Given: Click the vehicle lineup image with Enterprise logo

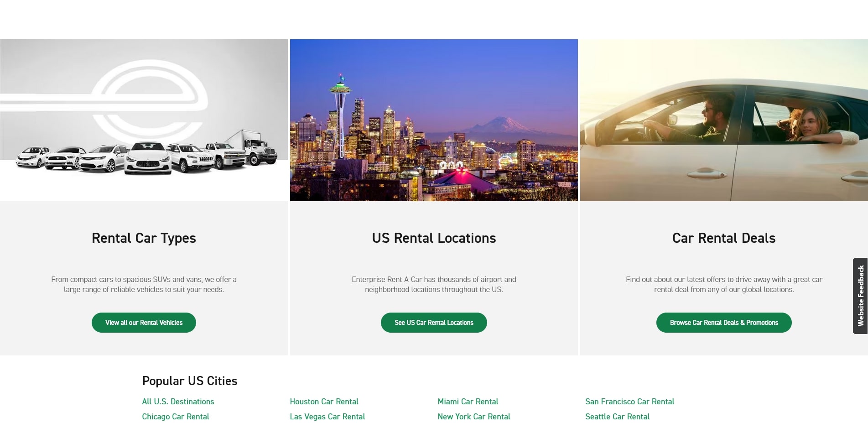Looking at the screenshot, I should coord(144,120).
